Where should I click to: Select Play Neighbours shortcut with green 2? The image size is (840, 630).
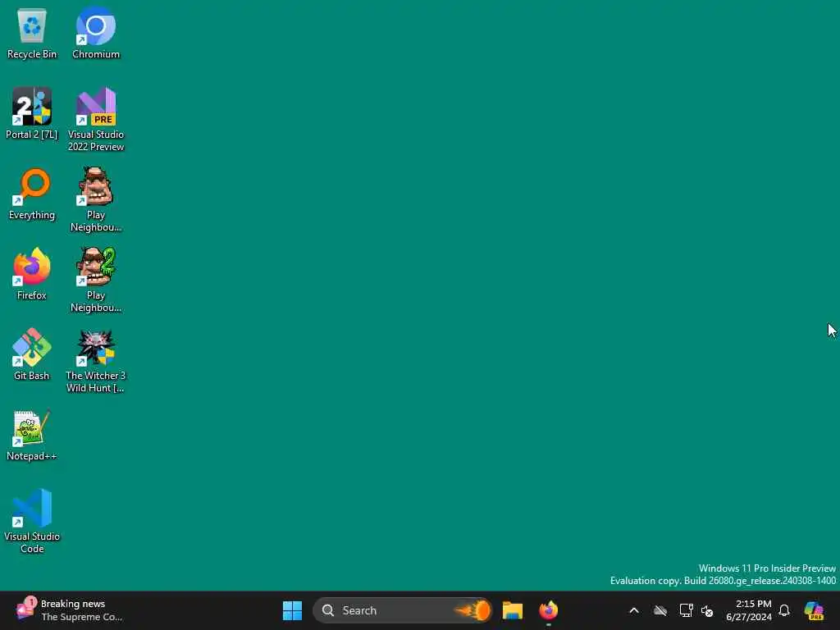click(x=96, y=281)
